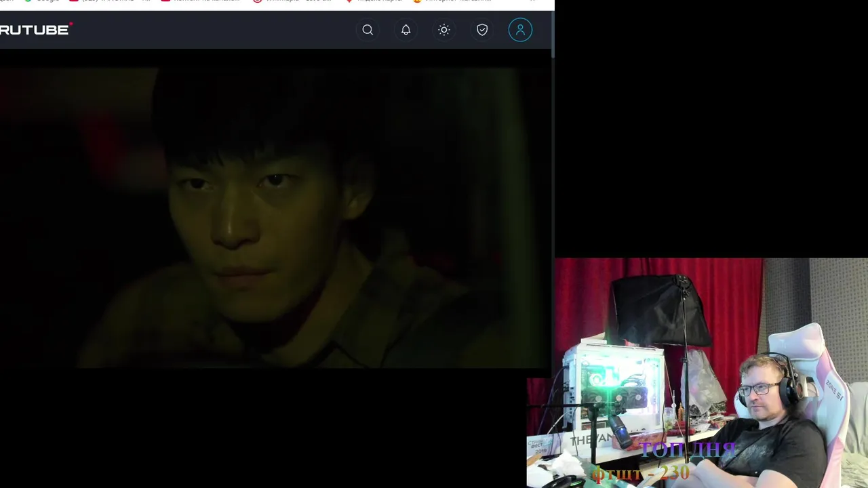Go to RUTUBE home via logo
The width and height of the screenshot is (868, 488).
[36, 29]
